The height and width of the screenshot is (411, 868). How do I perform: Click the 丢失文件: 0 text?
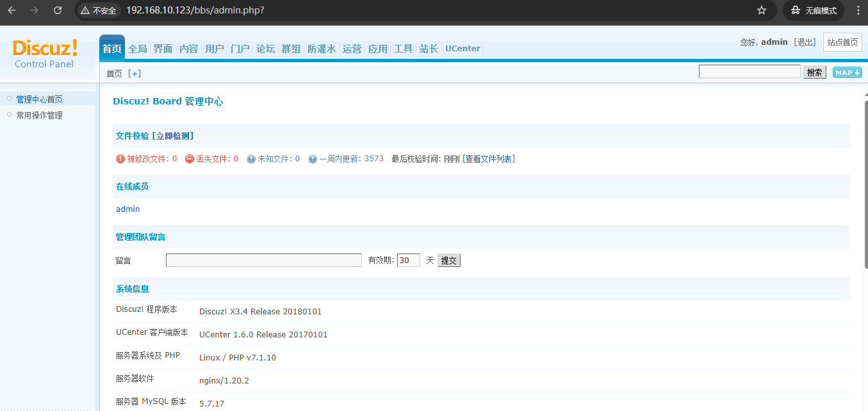[x=217, y=159]
